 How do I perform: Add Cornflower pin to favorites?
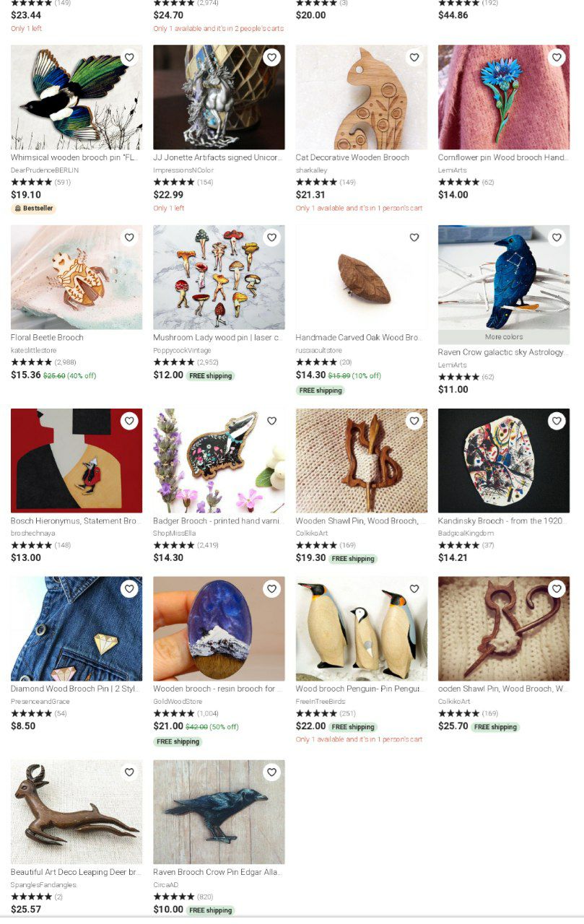click(557, 58)
